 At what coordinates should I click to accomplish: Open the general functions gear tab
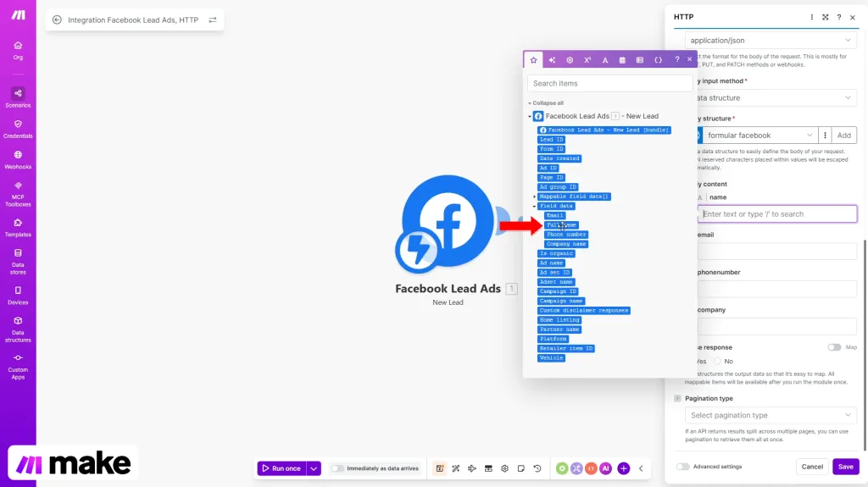click(570, 60)
